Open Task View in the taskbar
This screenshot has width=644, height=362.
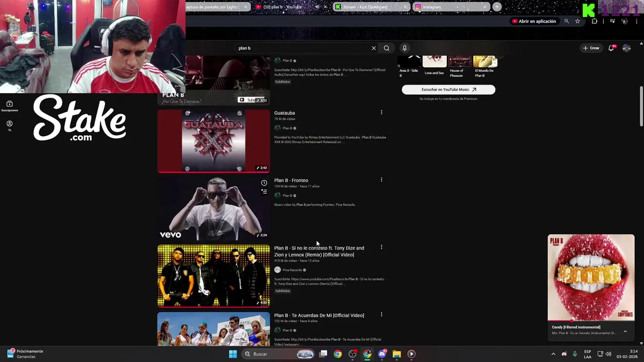click(324, 354)
